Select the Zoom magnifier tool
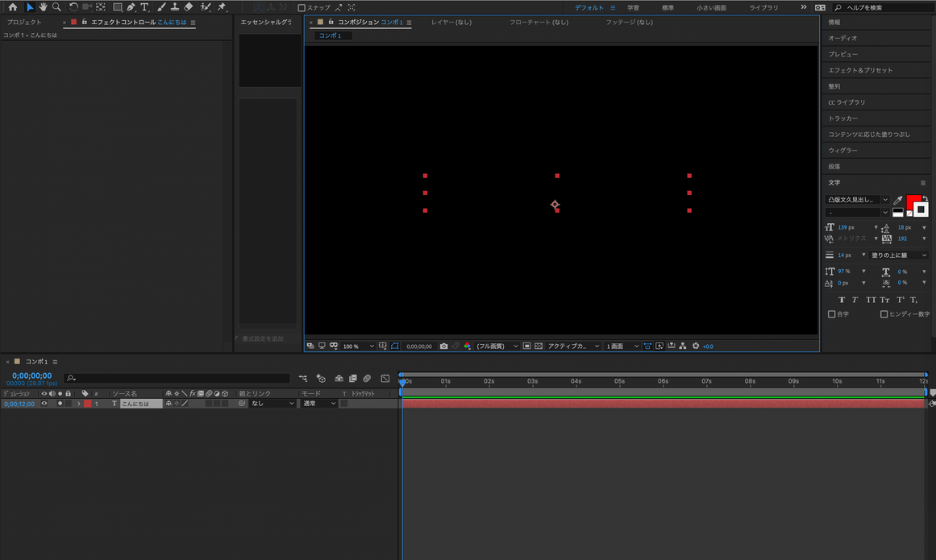Image resolution: width=936 pixels, height=560 pixels. pos(56,7)
